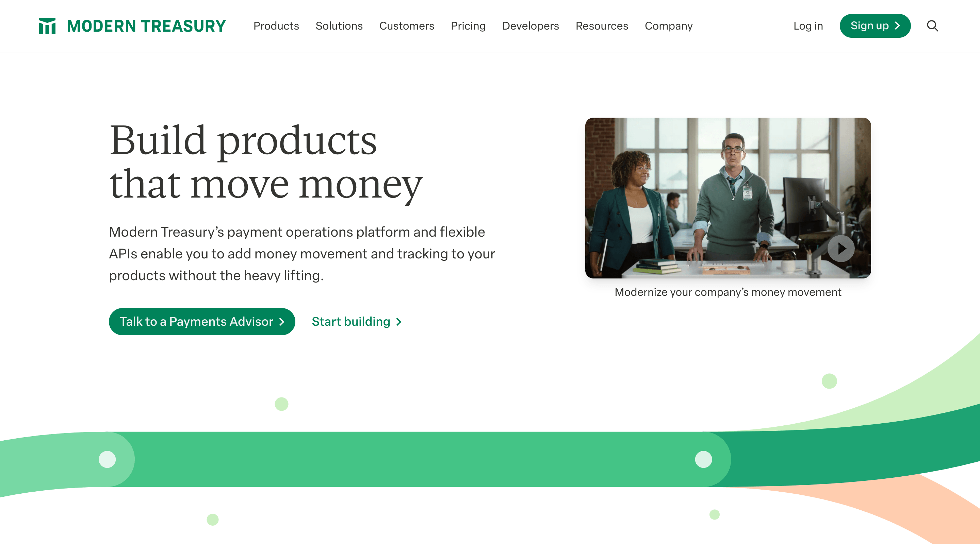Image resolution: width=980 pixels, height=544 pixels.
Task: Open the search icon
Action: [x=932, y=26]
